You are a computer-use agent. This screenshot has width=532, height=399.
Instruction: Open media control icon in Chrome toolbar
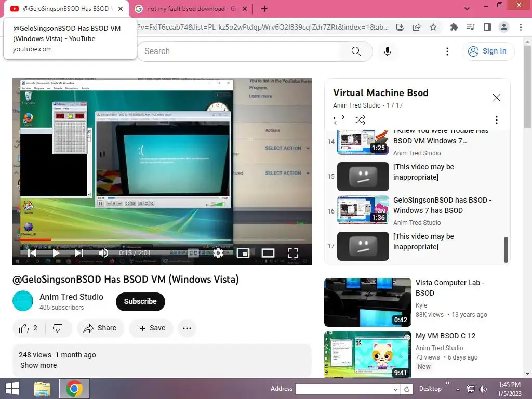point(470,27)
